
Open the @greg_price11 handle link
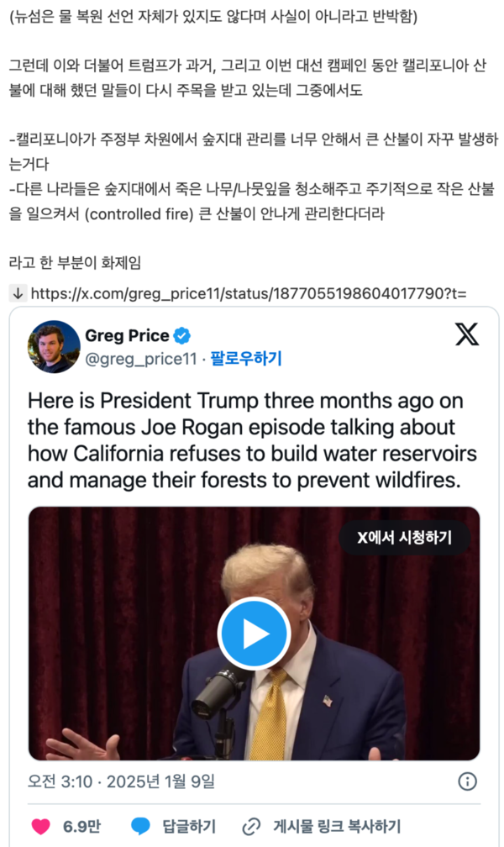coord(140,360)
